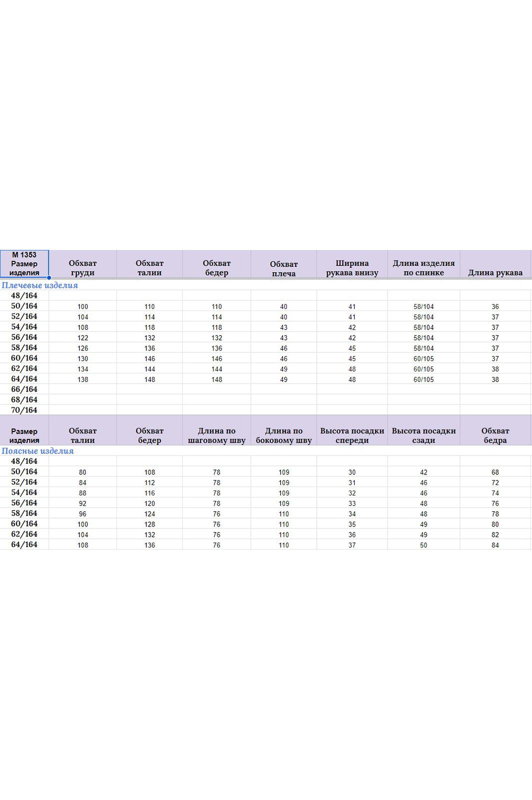This screenshot has width=532, height=800.
Task: Click hip value 124 in lower 58/164 row
Action: pyautogui.click(x=150, y=514)
